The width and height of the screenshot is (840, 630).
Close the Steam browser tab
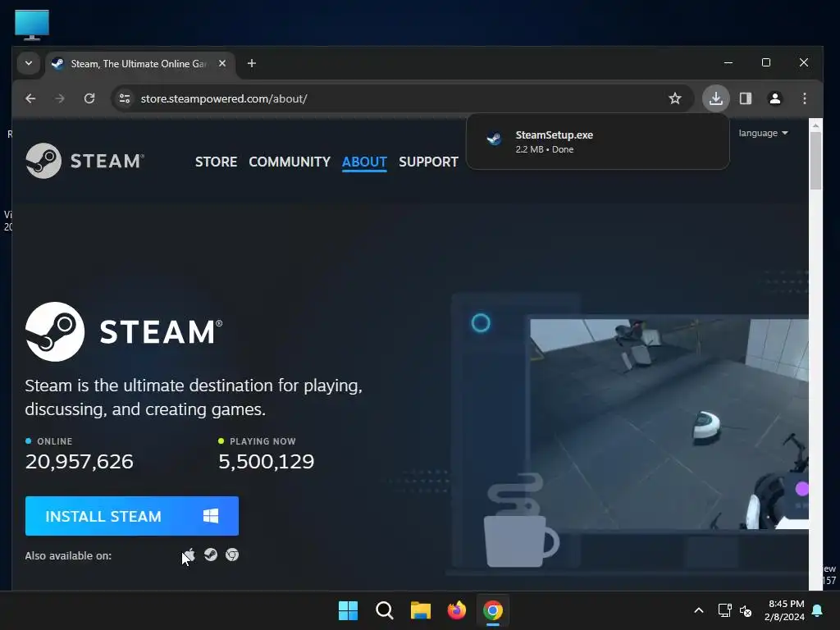point(222,63)
